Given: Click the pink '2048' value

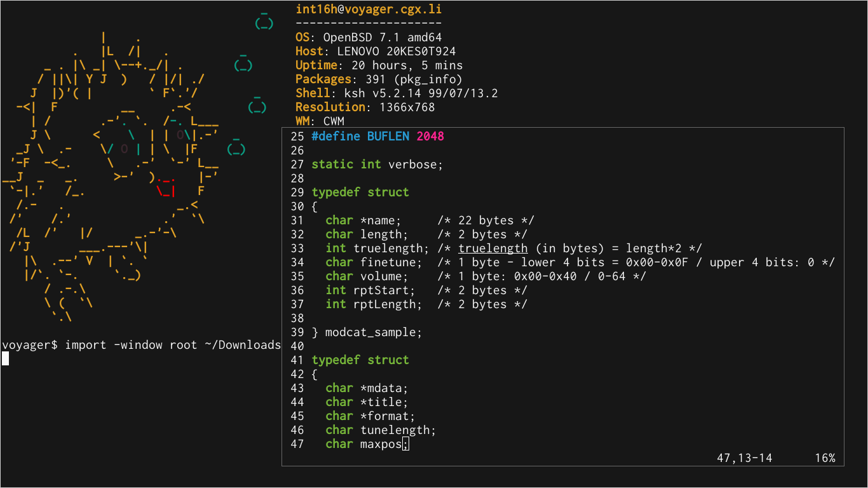Looking at the screenshot, I should click(431, 137).
